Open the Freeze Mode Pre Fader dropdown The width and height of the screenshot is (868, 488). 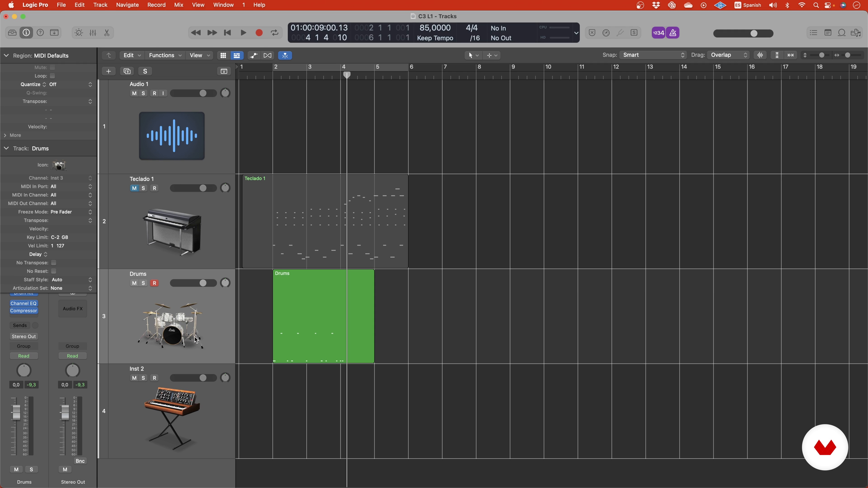(71, 212)
